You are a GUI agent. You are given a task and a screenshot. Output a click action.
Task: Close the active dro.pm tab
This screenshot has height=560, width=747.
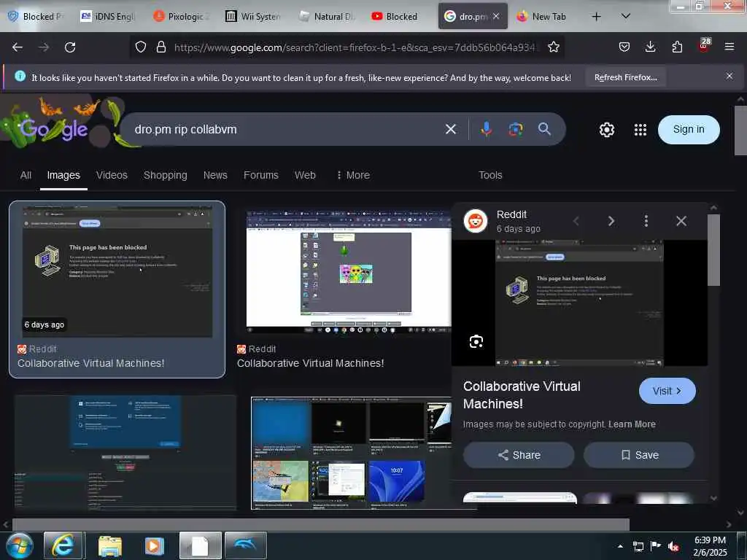496,16
